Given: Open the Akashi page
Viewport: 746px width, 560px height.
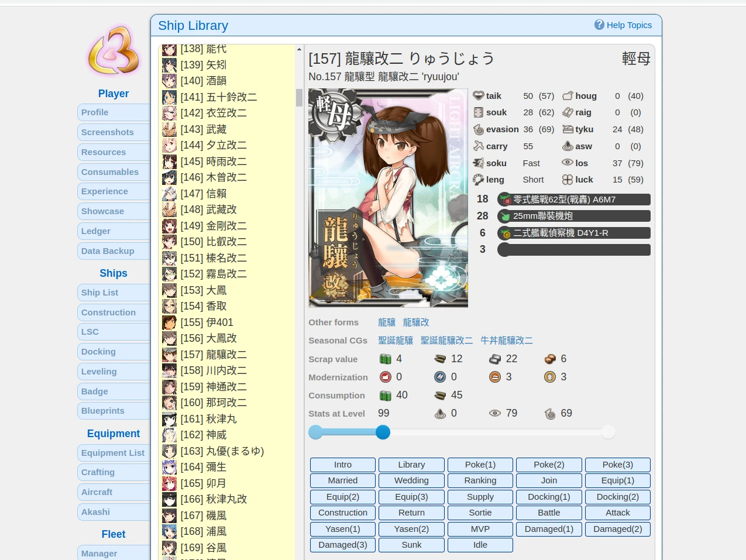Looking at the screenshot, I should 114,512.
